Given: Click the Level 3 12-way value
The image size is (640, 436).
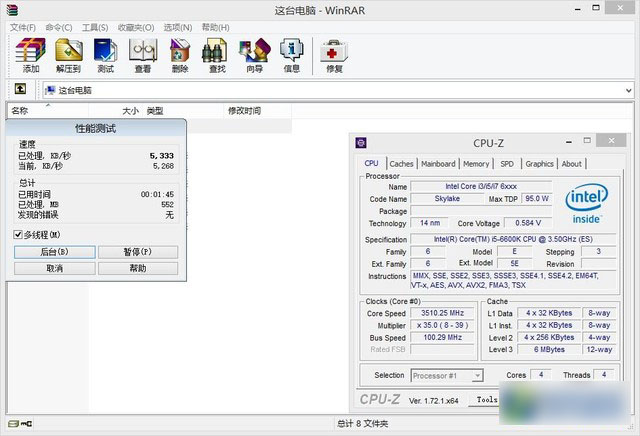Looking at the screenshot, I should 599,349.
